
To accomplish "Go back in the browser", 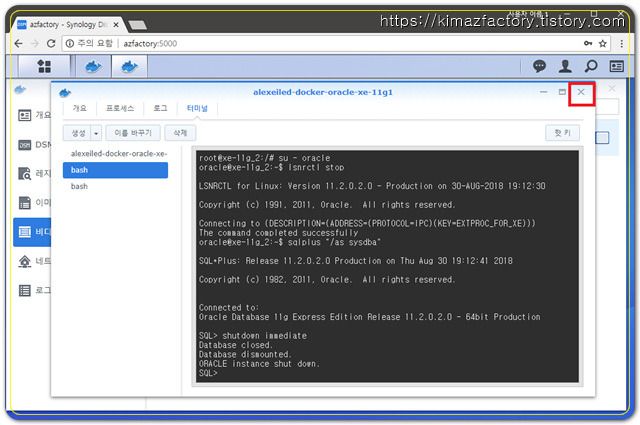I will [x=18, y=43].
